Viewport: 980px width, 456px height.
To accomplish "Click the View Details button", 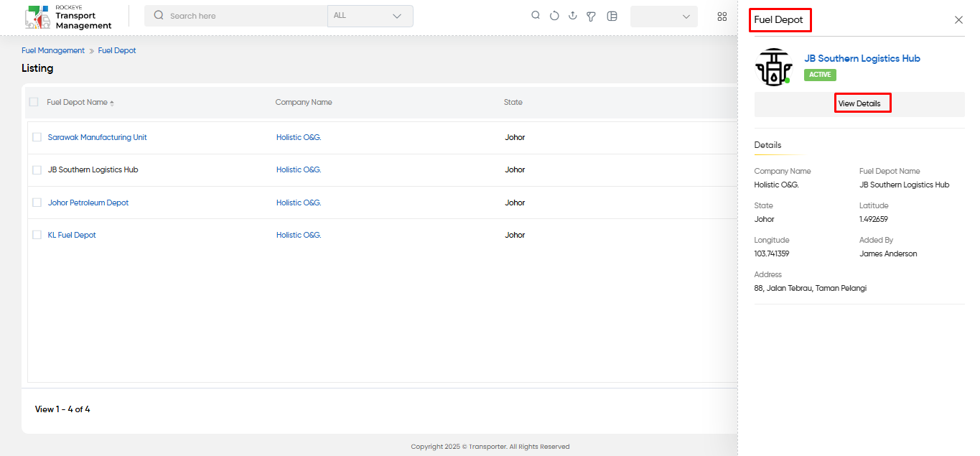I will tap(859, 103).
